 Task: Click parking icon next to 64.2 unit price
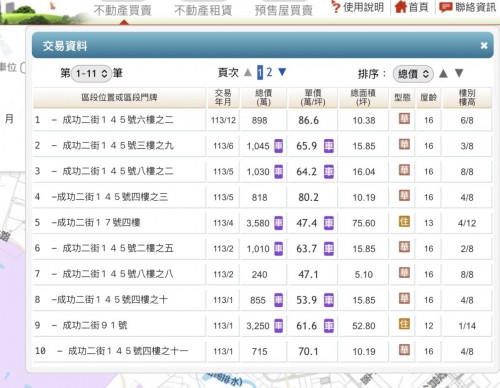tap(329, 172)
